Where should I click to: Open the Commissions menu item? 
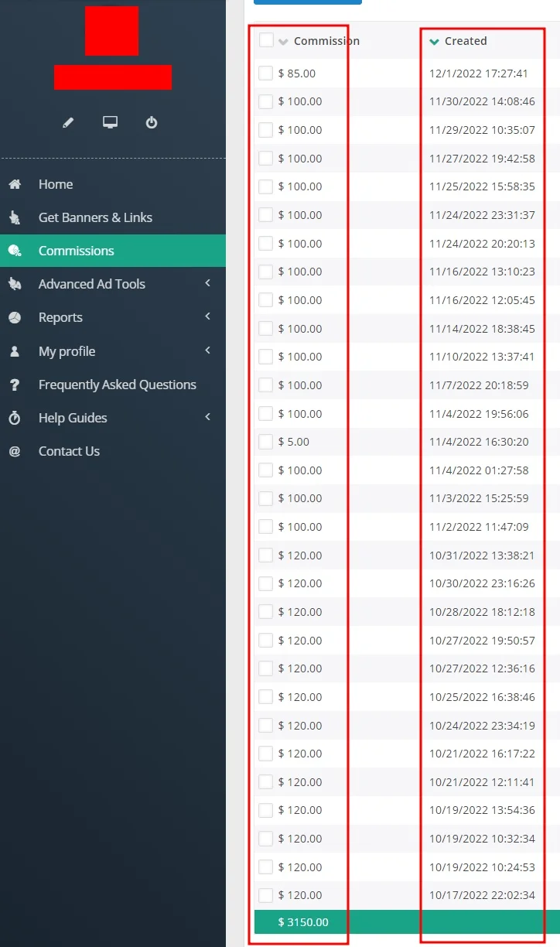(76, 251)
